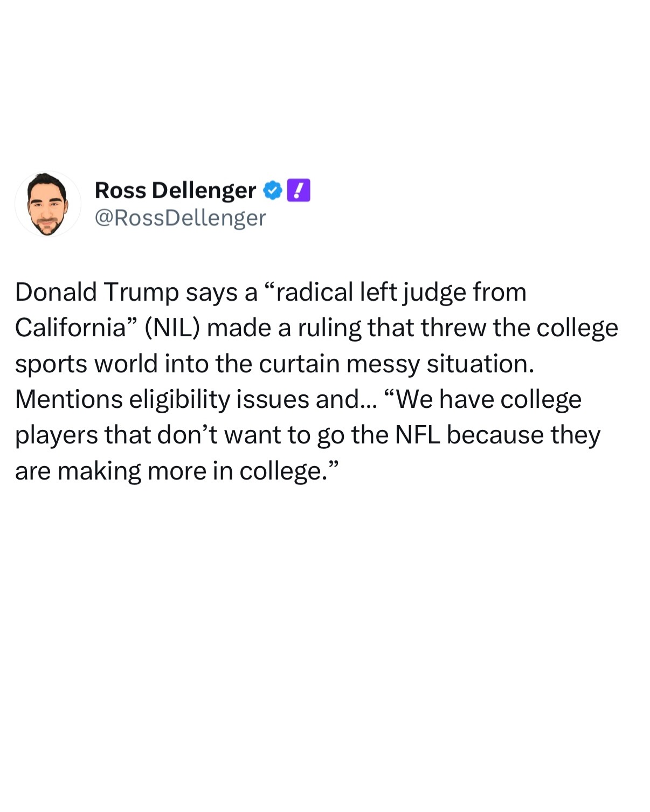The height and width of the screenshot is (812, 650).
Task: Click the purple exclamation affiliation badge
Action: 299,191
